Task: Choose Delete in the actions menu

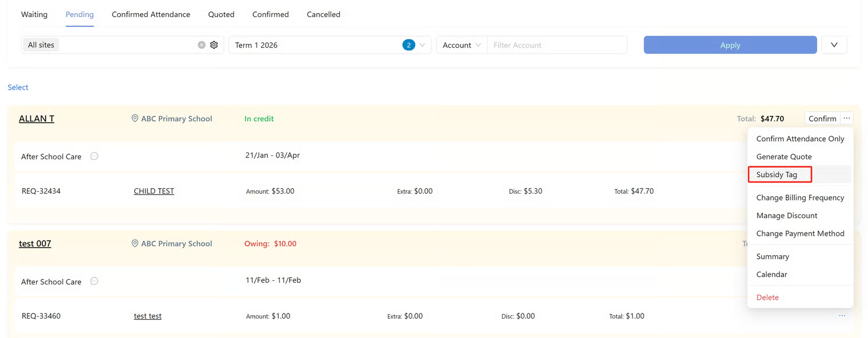Action: tap(767, 297)
